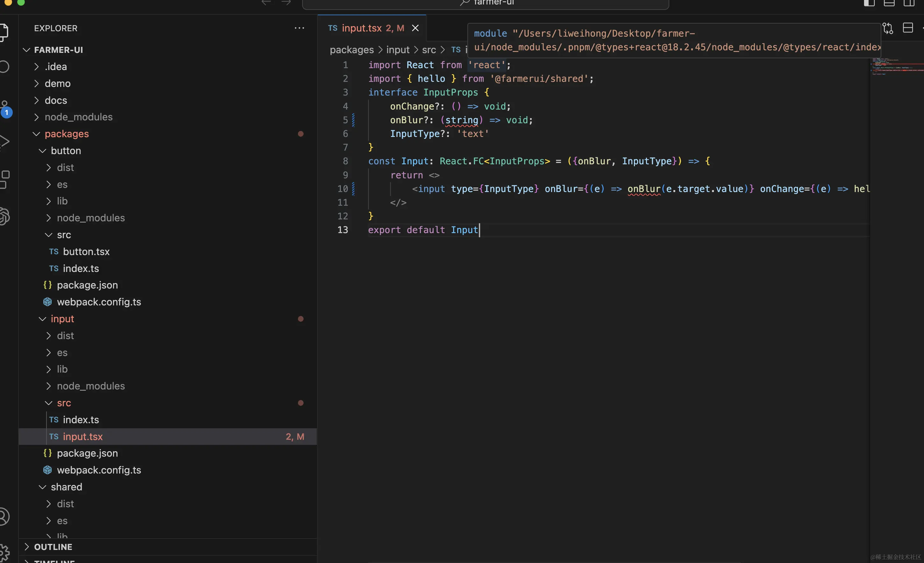Click the src breadcrumb segment

pyautogui.click(x=429, y=50)
